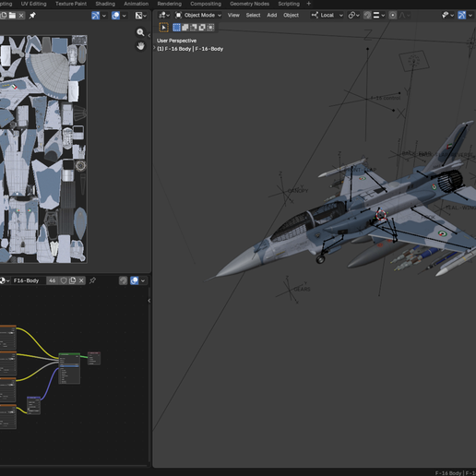476x476 pixels.
Task: Toggle show gizmos in 3D viewport header
Action: (x=461, y=15)
